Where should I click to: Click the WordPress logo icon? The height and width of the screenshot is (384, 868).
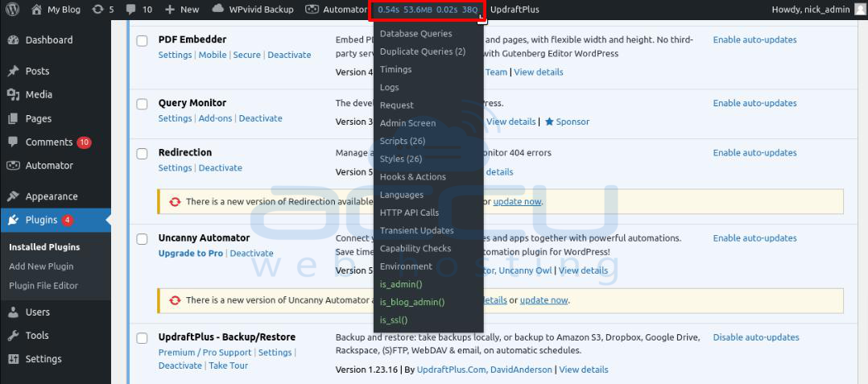point(12,10)
